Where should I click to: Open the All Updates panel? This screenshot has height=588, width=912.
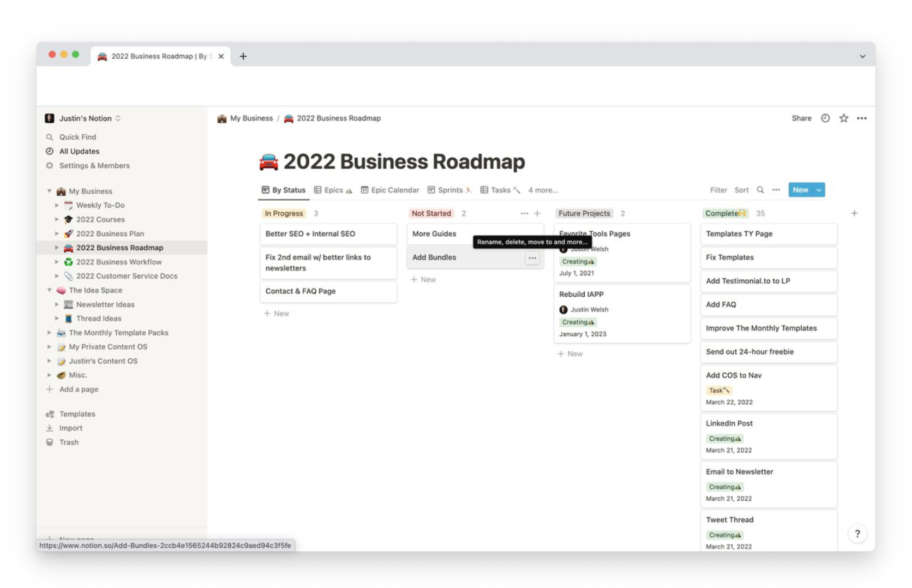78,151
